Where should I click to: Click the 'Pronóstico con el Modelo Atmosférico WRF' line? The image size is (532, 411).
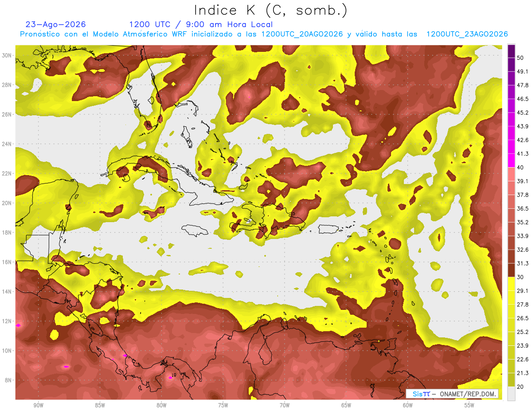coord(264,34)
